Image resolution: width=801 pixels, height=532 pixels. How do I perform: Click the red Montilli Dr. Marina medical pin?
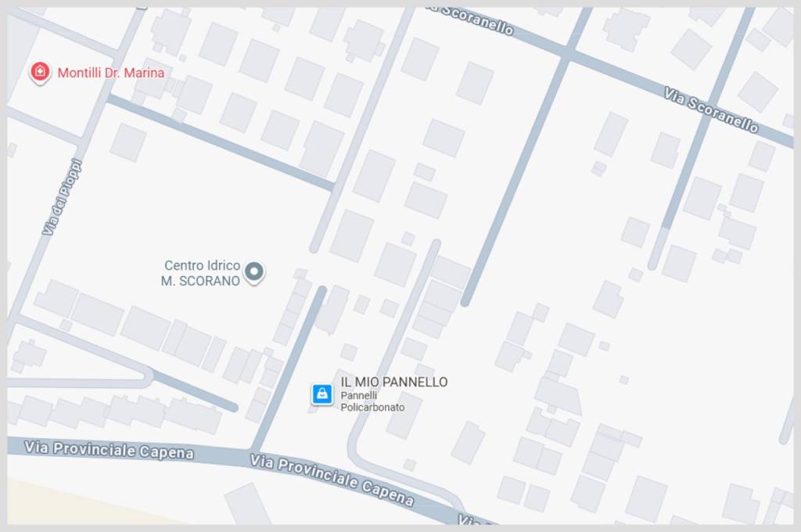40,73
